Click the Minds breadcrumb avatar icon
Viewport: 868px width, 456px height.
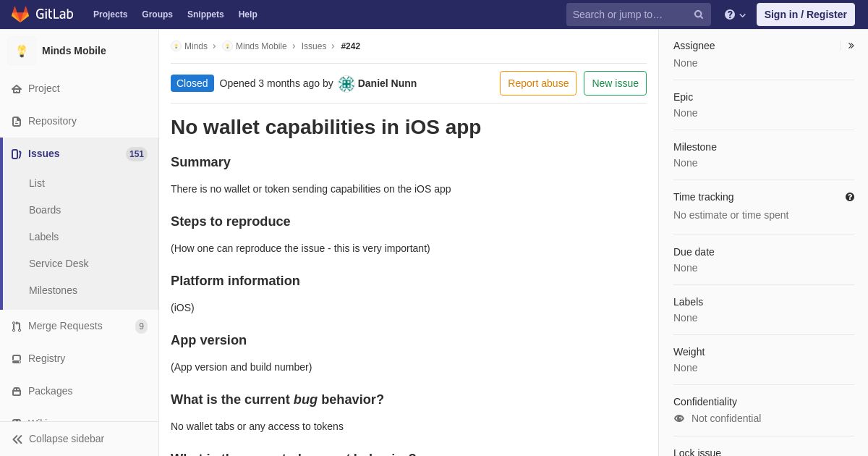(176, 46)
